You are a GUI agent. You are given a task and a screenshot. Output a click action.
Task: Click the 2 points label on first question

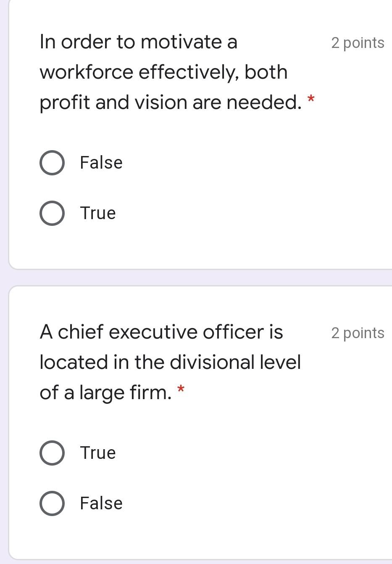pyautogui.click(x=358, y=42)
